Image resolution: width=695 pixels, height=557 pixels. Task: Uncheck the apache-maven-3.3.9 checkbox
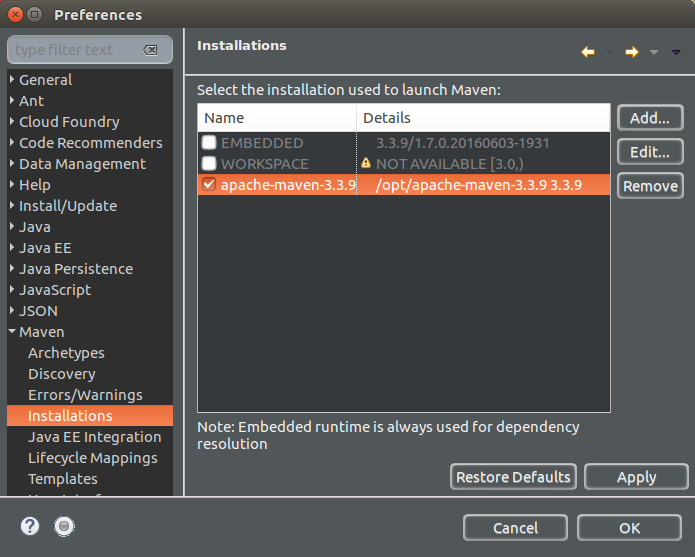(209, 184)
